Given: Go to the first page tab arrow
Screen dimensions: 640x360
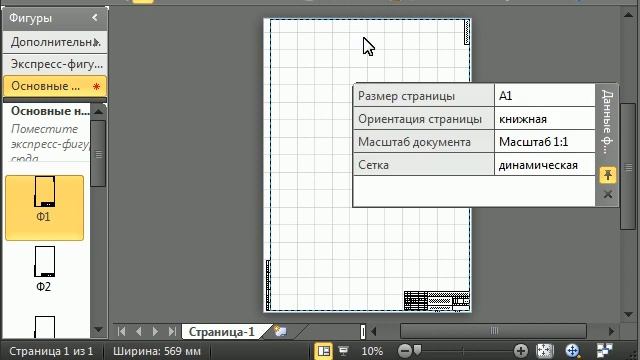Looking at the screenshot, I should (122, 331).
